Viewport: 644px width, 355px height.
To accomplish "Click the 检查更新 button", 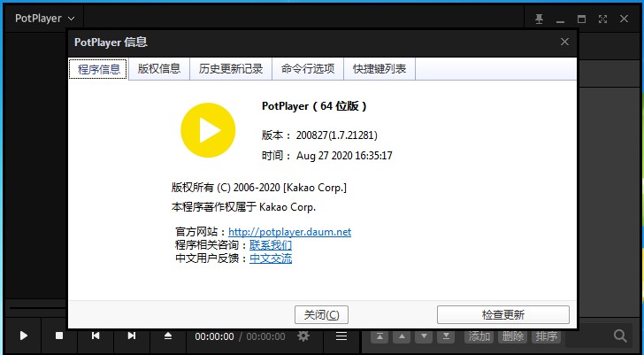I will (502, 314).
